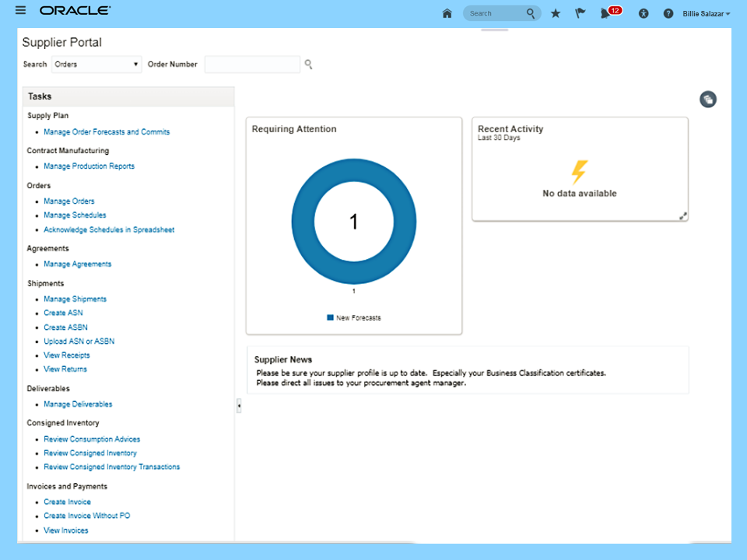
Task: Open Manage Production Reports
Action: coord(89,166)
